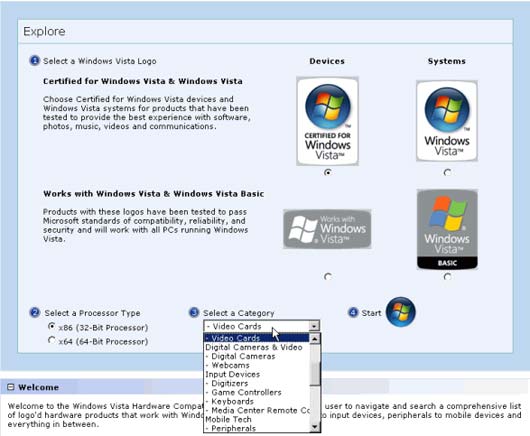Viewport: 530px width, 436px height.
Task: Choose x86 (32-Bit Processor) radio option
Action: (x=51, y=326)
